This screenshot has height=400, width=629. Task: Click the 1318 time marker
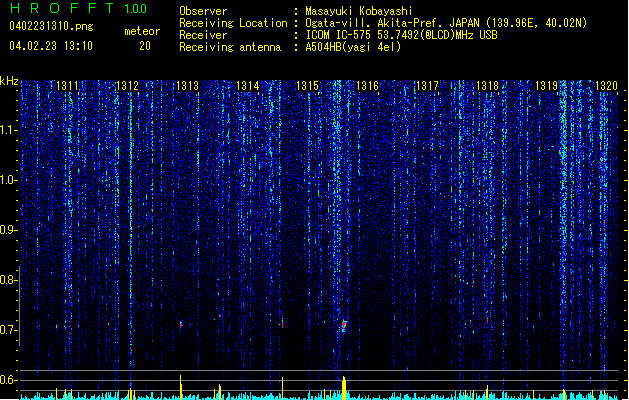[487, 86]
